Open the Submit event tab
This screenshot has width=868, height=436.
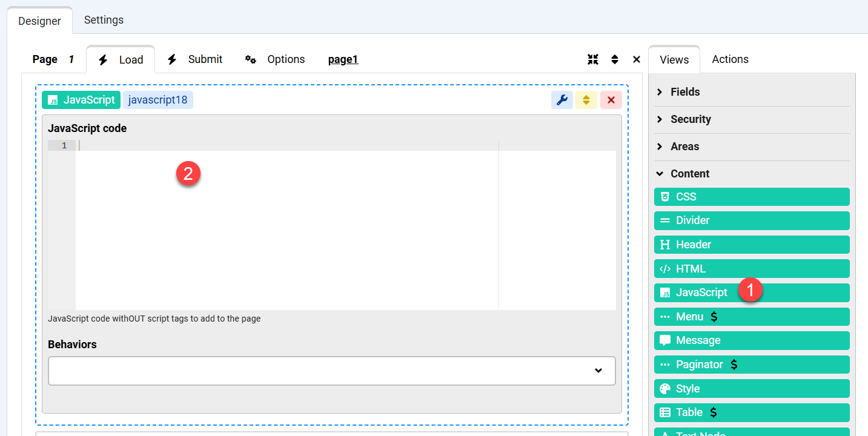(x=195, y=59)
